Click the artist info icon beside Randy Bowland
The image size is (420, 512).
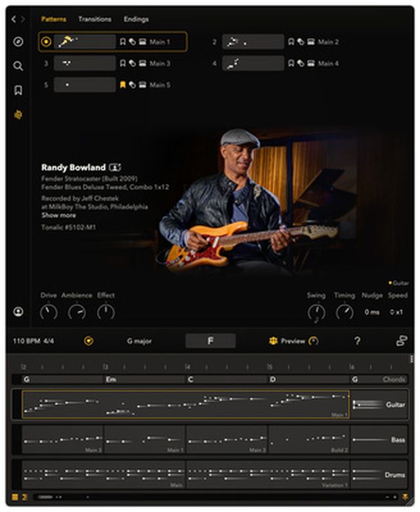coord(115,167)
